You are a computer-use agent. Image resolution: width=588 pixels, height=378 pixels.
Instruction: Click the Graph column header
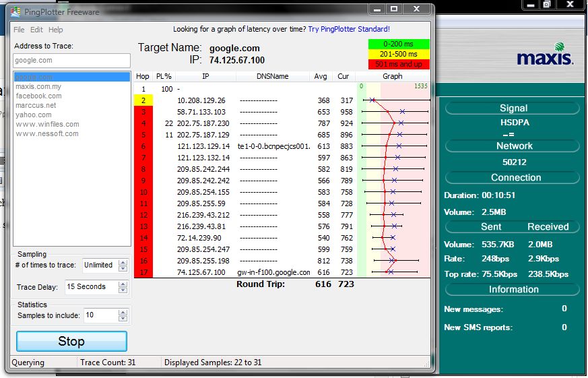coord(393,76)
